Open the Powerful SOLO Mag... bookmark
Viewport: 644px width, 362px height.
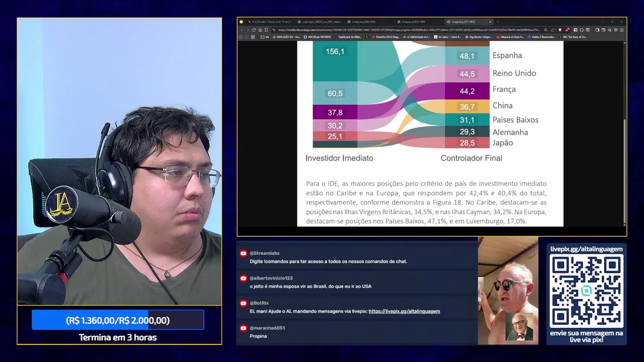(385, 37)
